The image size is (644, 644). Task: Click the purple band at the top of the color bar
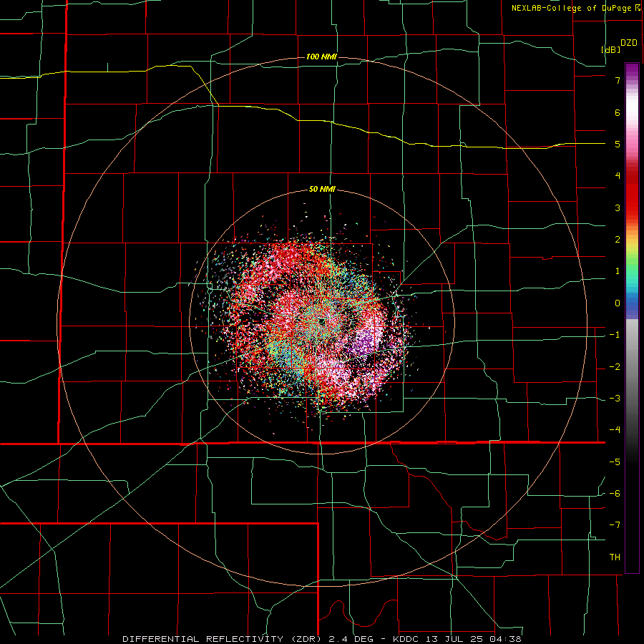tap(632, 70)
